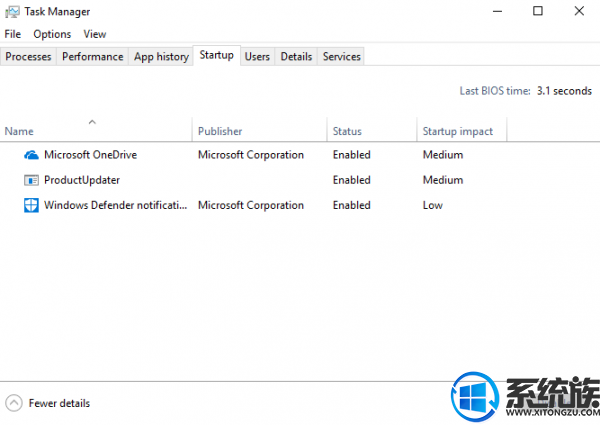Sort by the Status column header
Image resolution: width=600 pixels, height=425 pixels.
[372, 130]
